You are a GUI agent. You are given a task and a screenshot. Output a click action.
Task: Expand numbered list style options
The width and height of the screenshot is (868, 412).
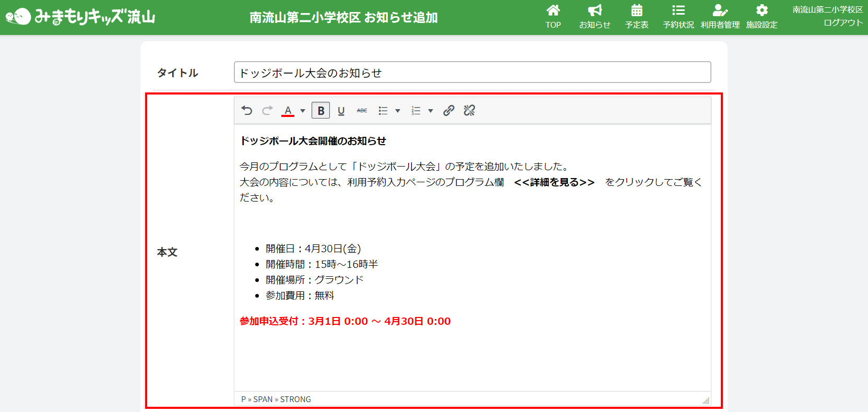click(431, 111)
